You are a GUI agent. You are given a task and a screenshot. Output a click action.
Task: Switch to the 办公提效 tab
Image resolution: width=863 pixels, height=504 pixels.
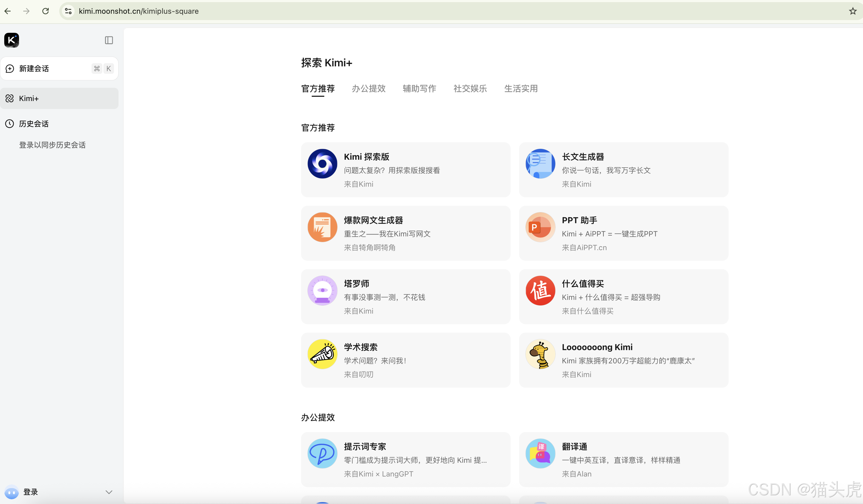click(x=369, y=89)
